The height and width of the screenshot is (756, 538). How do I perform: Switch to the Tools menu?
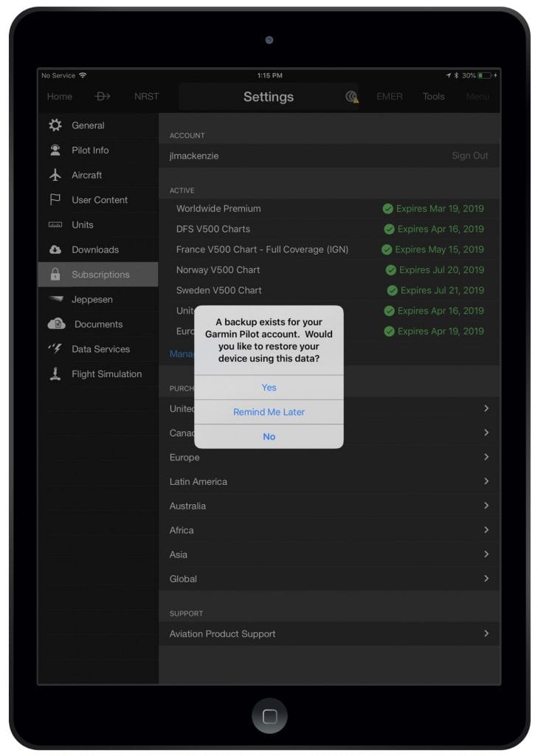tap(433, 97)
